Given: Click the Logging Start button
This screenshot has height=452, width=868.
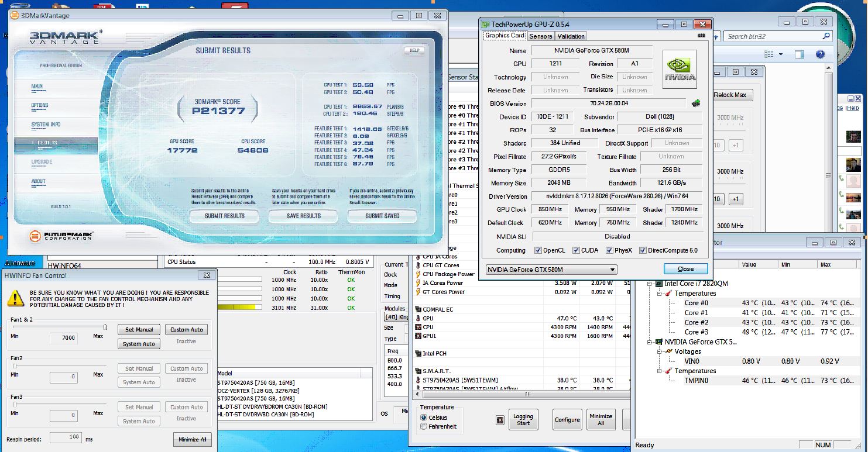Looking at the screenshot, I should [523, 420].
